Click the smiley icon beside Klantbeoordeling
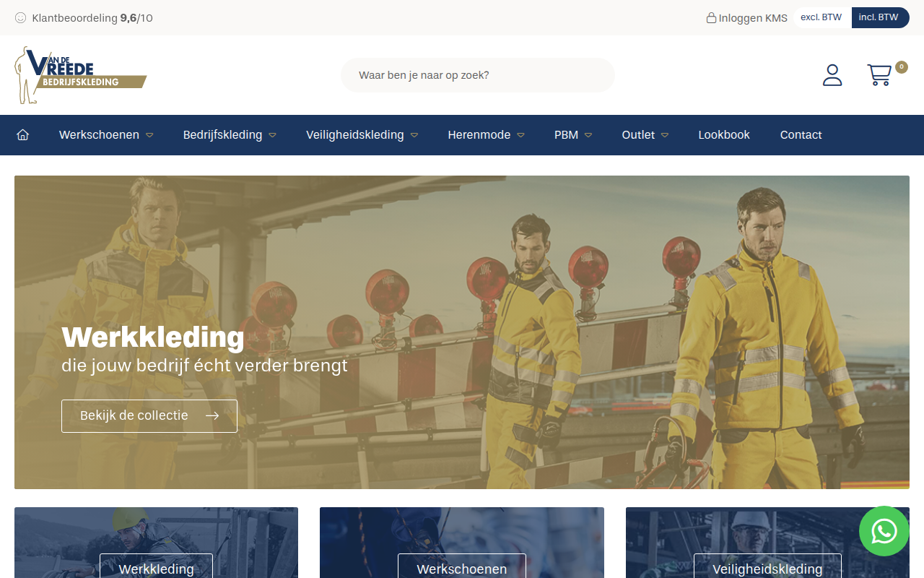The width and height of the screenshot is (924, 578). point(21,17)
